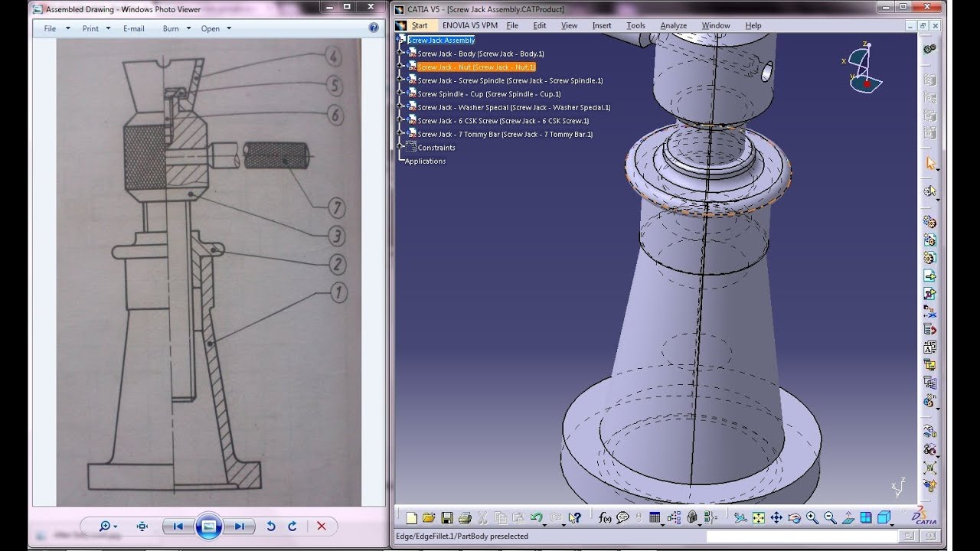This screenshot has width=980, height=551.
Task: Select the Screw Jack - Nut tree node
Action: click(x=476, y=67)
